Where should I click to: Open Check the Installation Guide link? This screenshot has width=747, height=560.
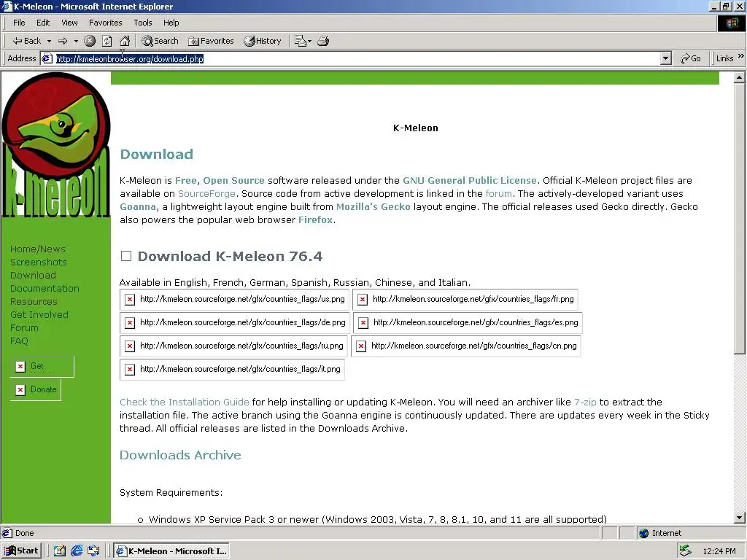(184, 402)
